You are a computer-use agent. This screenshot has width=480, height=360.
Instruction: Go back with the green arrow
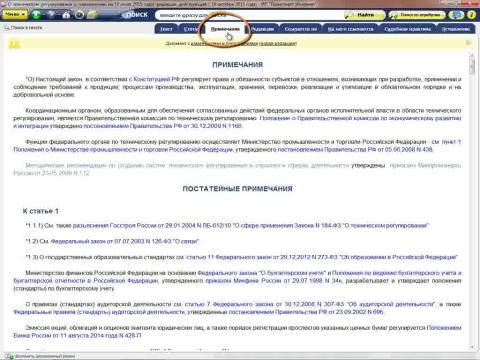[x=36, y=15]
